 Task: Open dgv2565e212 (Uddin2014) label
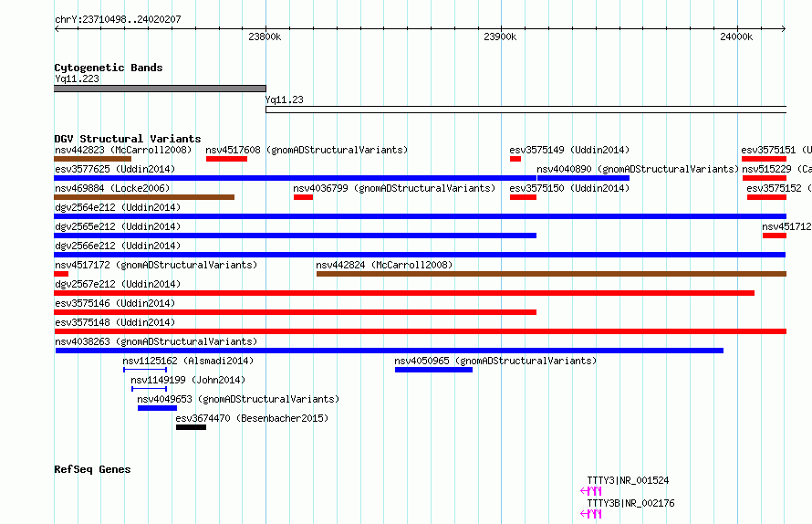point(118,226)
